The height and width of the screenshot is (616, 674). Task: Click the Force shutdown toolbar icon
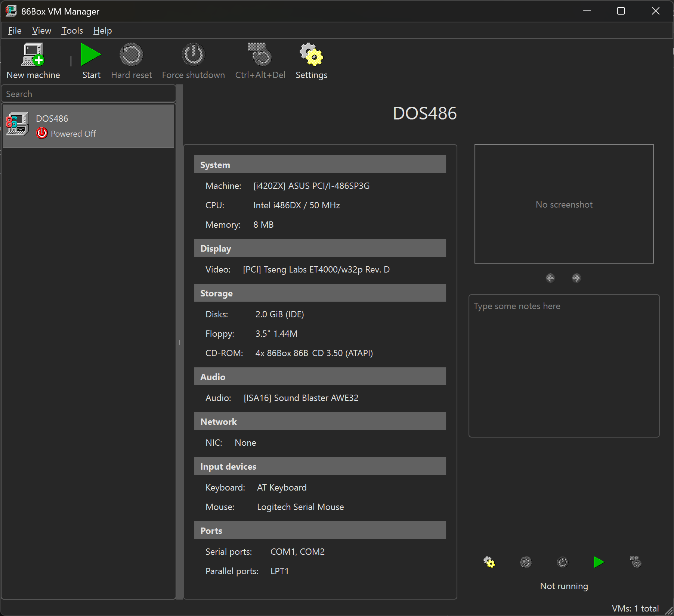click(x=193, y=55)
